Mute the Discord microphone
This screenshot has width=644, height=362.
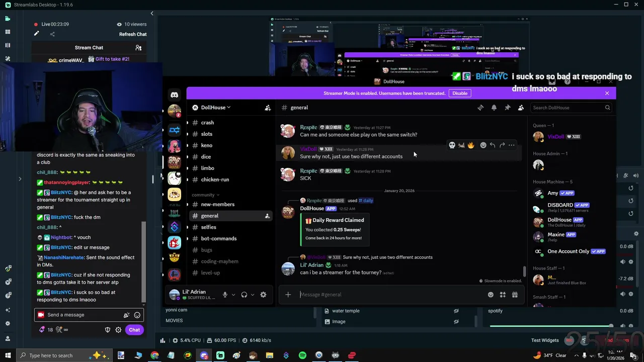tap(225, 295)
